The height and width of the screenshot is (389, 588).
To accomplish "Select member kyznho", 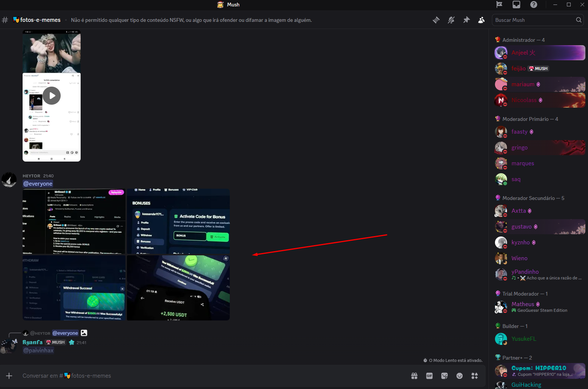I will (x=539, y=243).
